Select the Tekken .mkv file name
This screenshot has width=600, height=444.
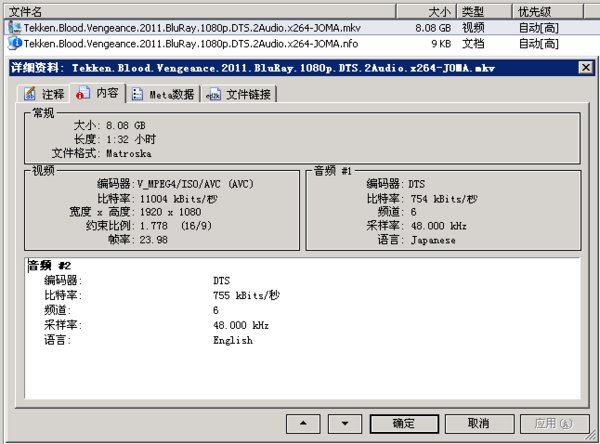tap(192, 28)
